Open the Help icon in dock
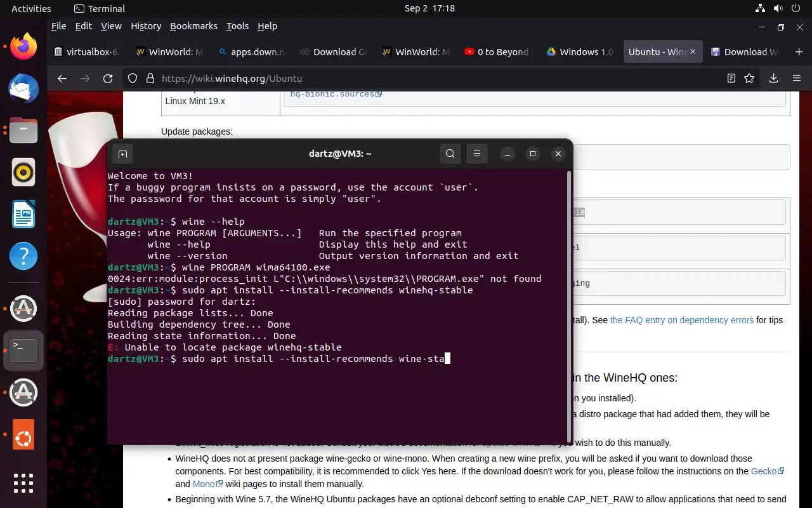Screen dimensions: 812x508 pos(23,256)
